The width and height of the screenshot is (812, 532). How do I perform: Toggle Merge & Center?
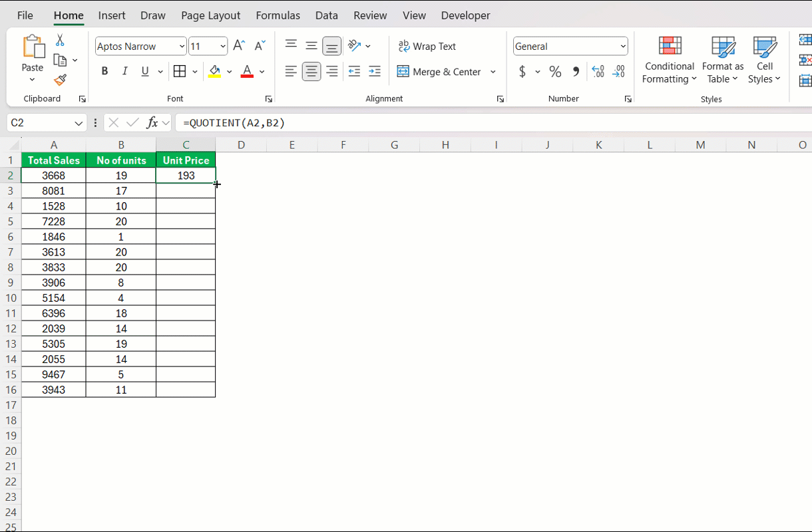[439, 71]
